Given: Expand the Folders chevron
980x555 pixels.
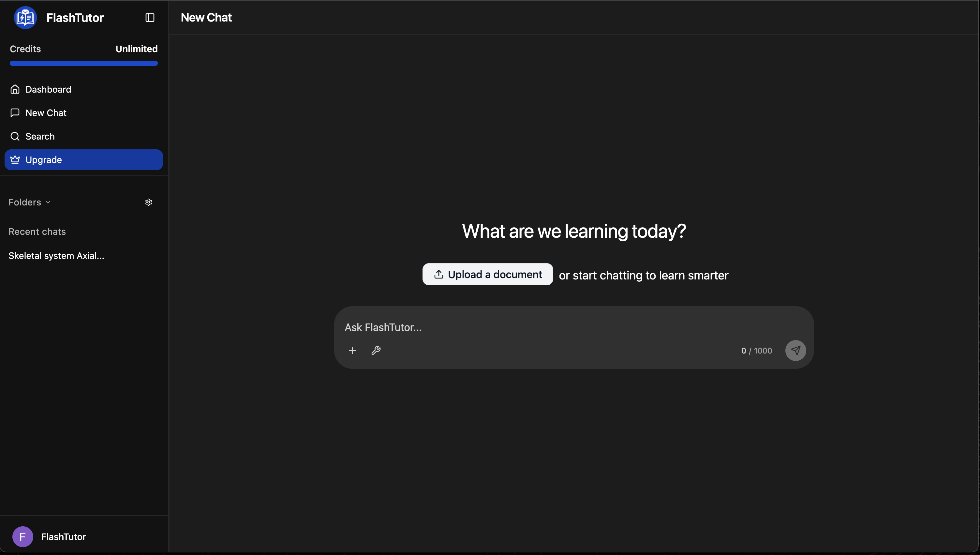Looking at the screenshot, I should point(48,202).
